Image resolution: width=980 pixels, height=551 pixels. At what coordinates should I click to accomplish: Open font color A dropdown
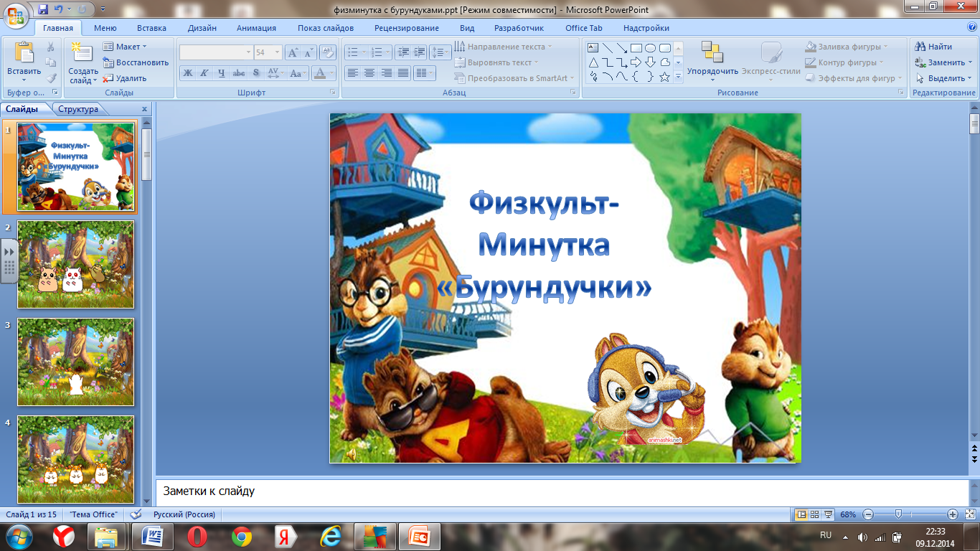coord(324,73)
